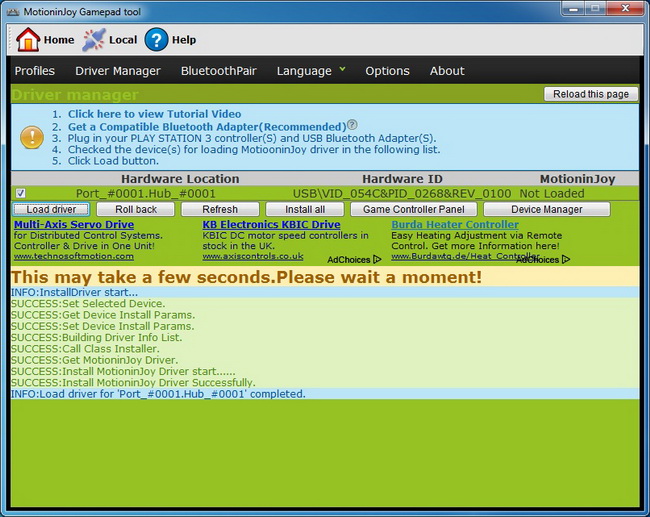The image size is (650, 517).
Task: Go to the BluetoothPair menu
Action: (218, 71)
